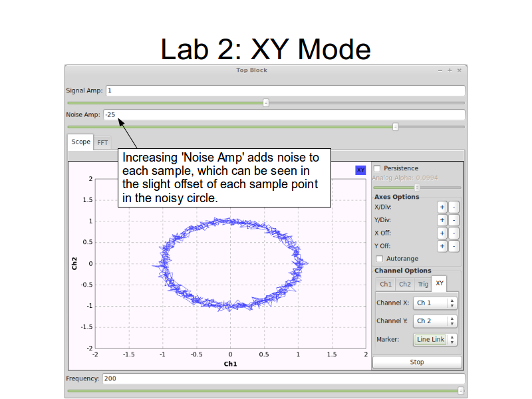Click the Frequency input field
The height and width of the screenshot is (399, 532).
[x=283, y=378]
